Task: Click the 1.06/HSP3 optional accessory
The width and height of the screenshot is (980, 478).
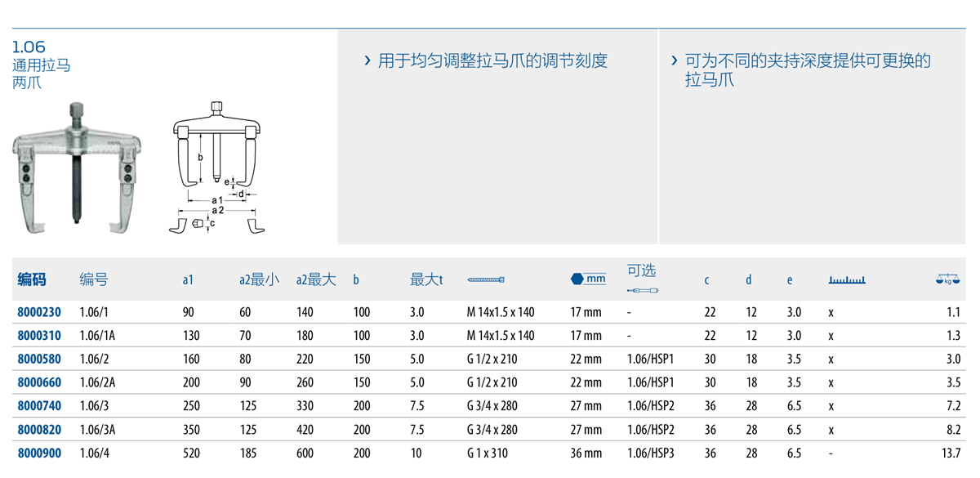Action: click(x=651, y=453)
